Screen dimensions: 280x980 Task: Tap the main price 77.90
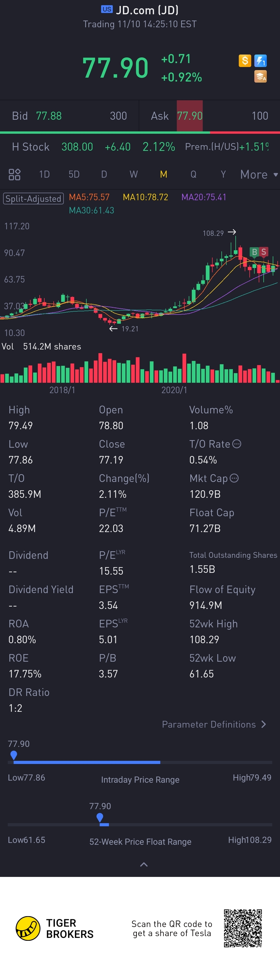(x=115, y=68)
